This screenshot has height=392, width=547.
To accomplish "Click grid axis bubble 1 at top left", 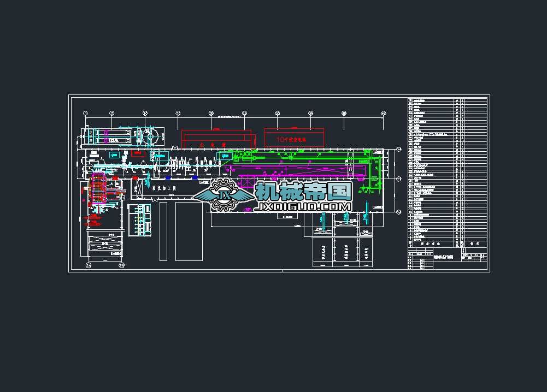I will click(85, 113).
